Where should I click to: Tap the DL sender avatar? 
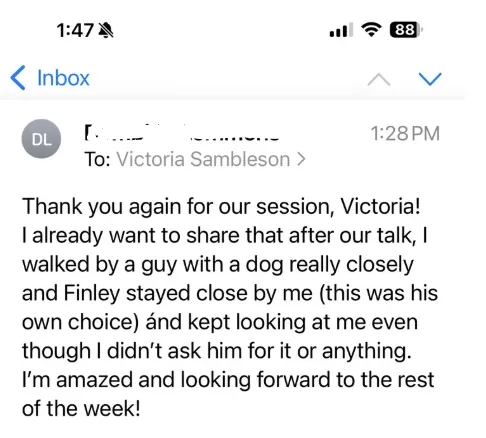click(41, 139)
